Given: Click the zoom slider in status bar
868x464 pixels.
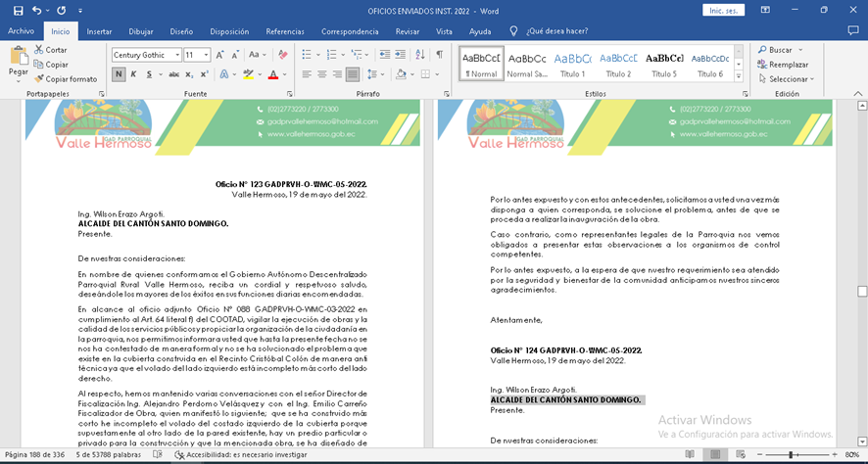Looking at the screenshot, I should 791,455.
